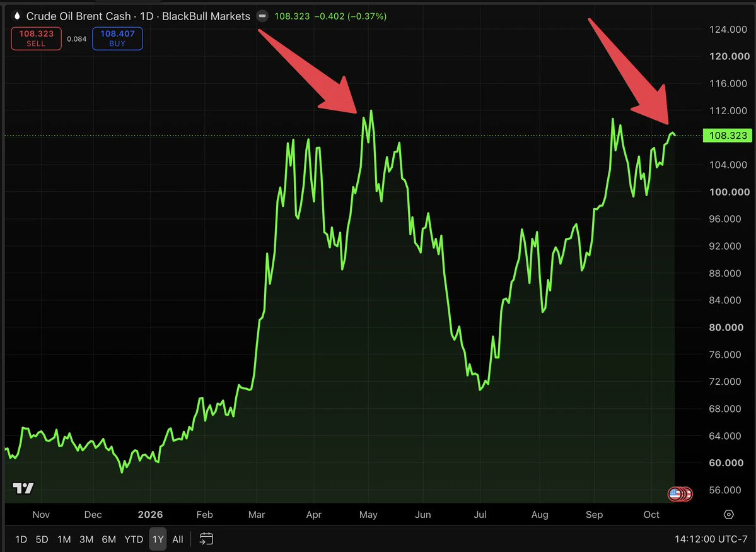Click the Nov label on time axis
The height and width of the screenshot is (552, 756).
point(41,514)
